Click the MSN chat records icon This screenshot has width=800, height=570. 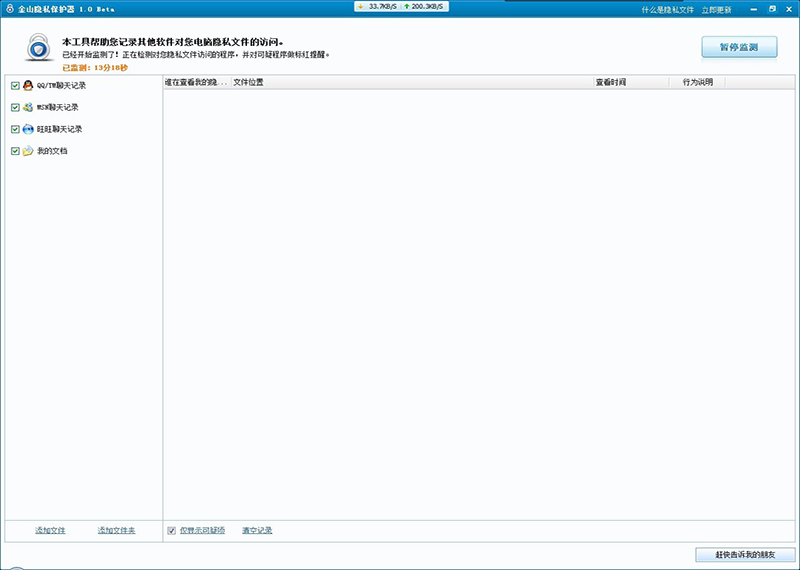point(28,108)
